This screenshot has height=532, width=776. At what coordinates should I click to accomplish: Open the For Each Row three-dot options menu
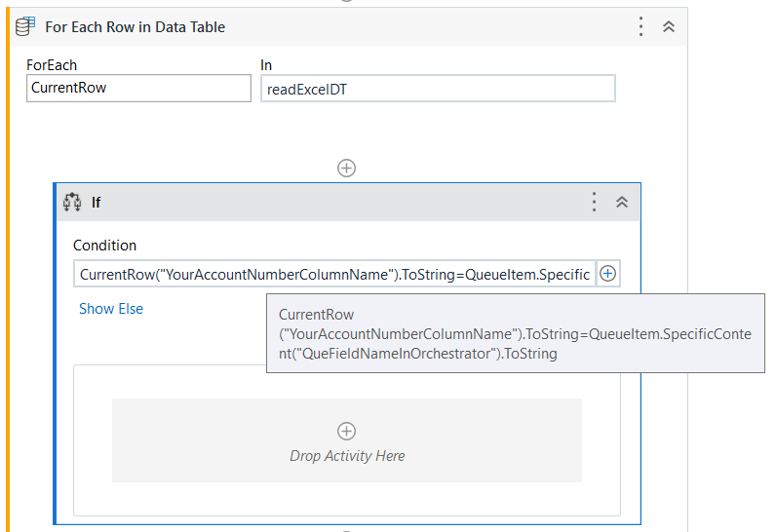tap(640, 27)
